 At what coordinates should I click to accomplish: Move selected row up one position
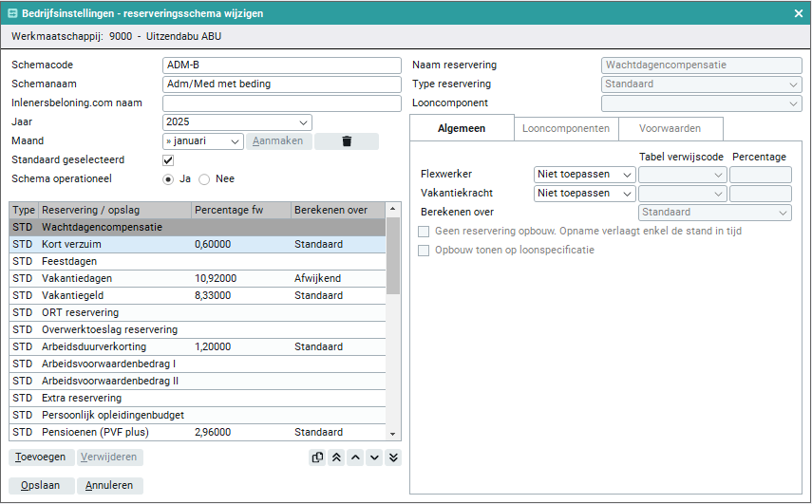[355, 457]
